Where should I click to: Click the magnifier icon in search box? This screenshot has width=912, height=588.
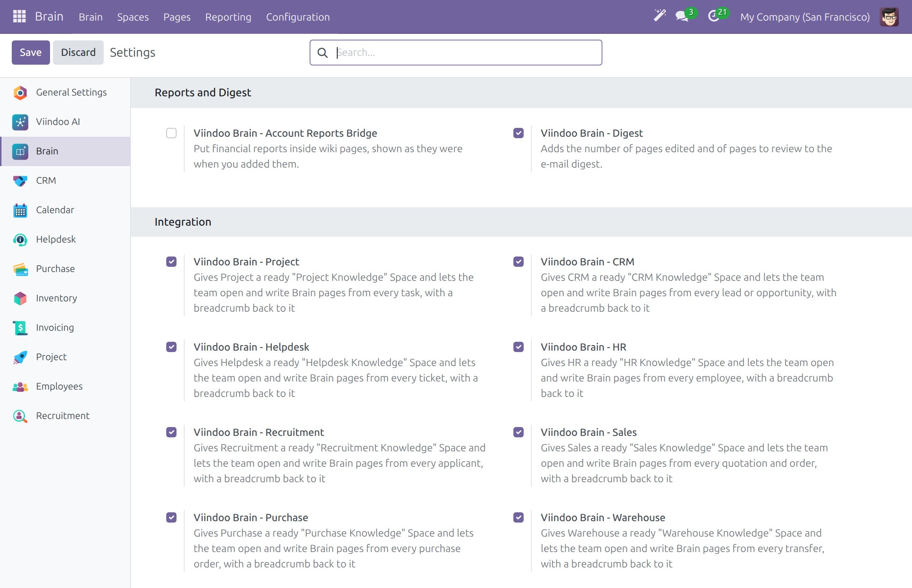[323, 53]
